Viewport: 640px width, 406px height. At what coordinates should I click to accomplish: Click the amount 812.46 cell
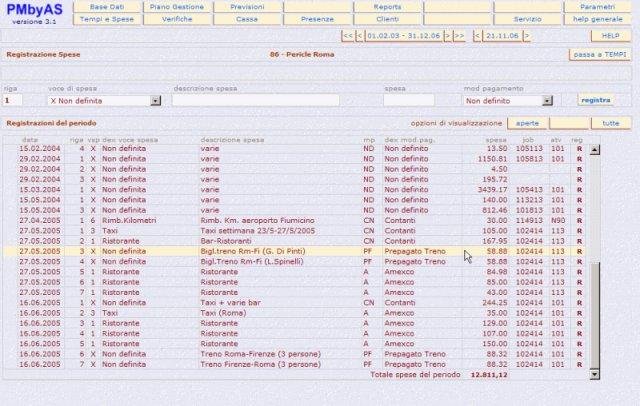pos(497,210)
